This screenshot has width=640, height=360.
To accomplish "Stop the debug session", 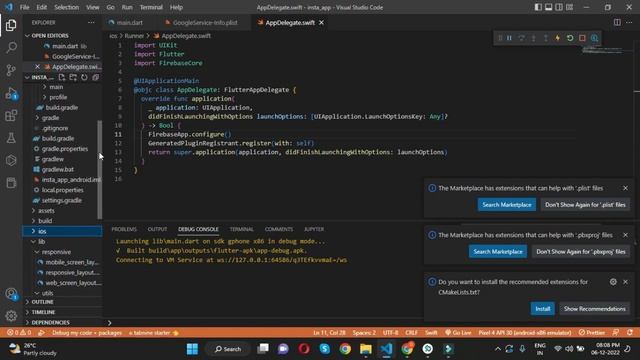I will pyautogui.click(x=582, y=38).
